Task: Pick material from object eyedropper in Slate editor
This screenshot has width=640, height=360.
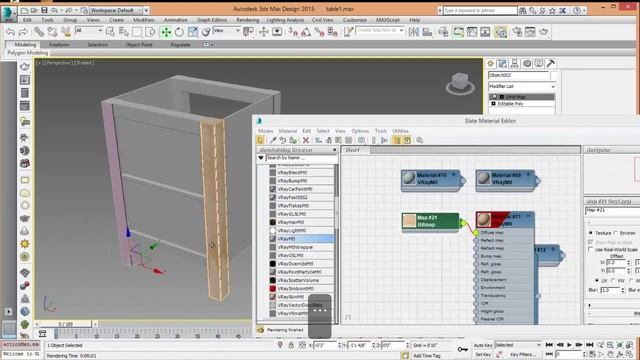Action: (x=273, y=140)
